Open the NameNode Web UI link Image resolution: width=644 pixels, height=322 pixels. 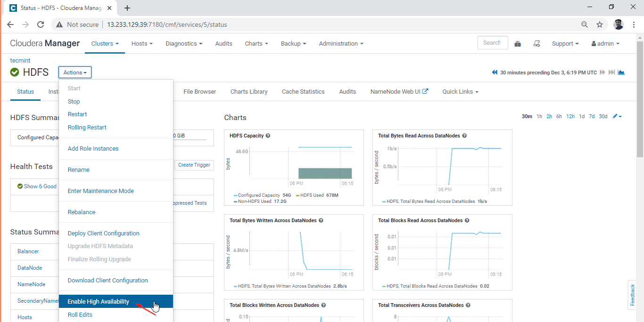pos(399,92)
